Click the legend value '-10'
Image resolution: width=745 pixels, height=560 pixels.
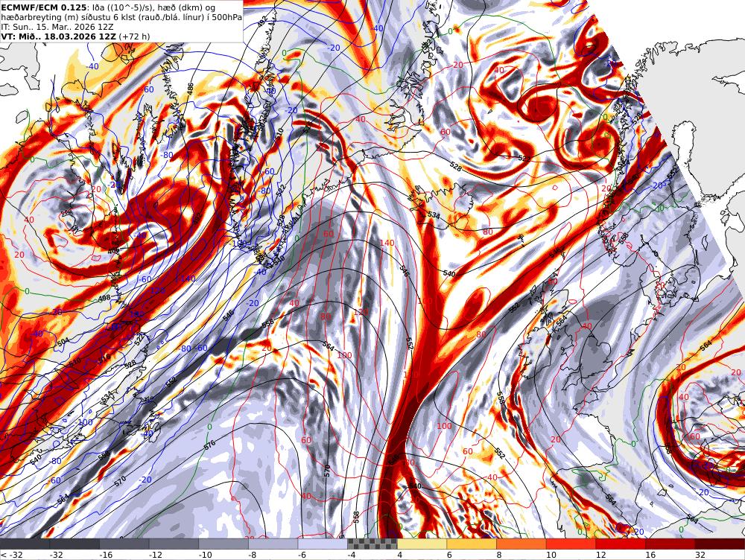tap(205, 554)
